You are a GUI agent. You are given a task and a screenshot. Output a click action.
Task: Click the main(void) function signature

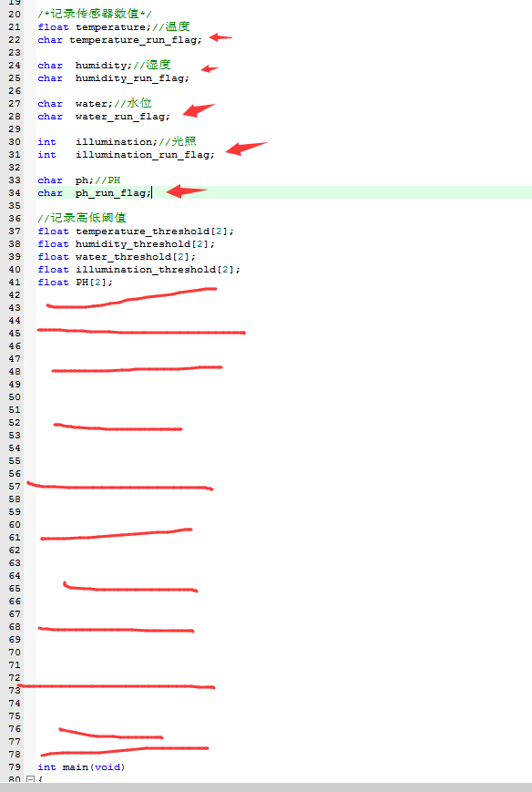click(x=94, y=767)
